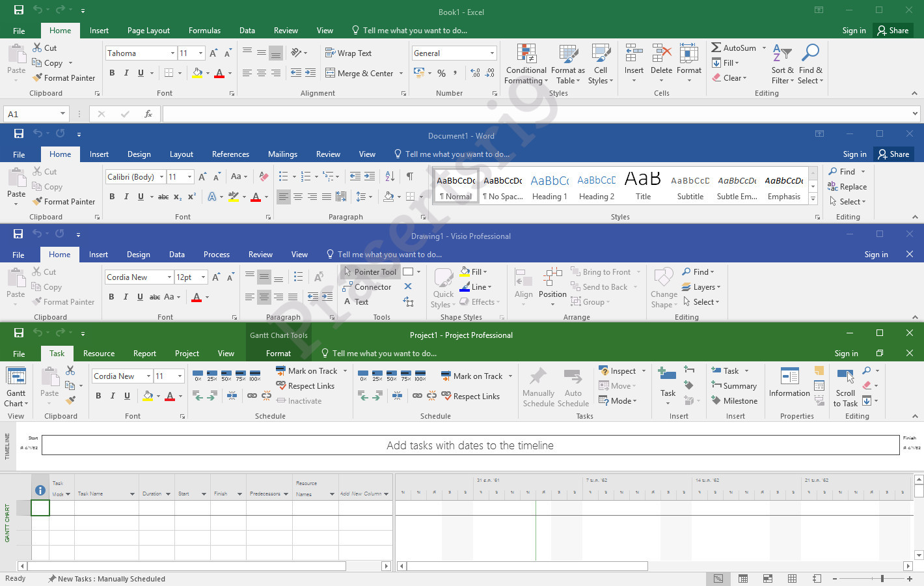Screen dimensions: 924x586
Task: Expand Excel Name Box dropdown at A1
Action: point(63,114)
